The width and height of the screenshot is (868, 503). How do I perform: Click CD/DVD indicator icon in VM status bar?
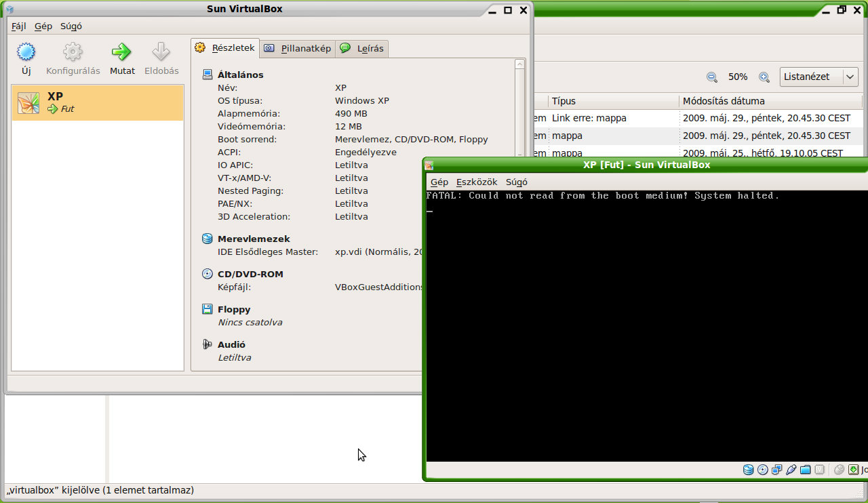click(x=762, y=470)
